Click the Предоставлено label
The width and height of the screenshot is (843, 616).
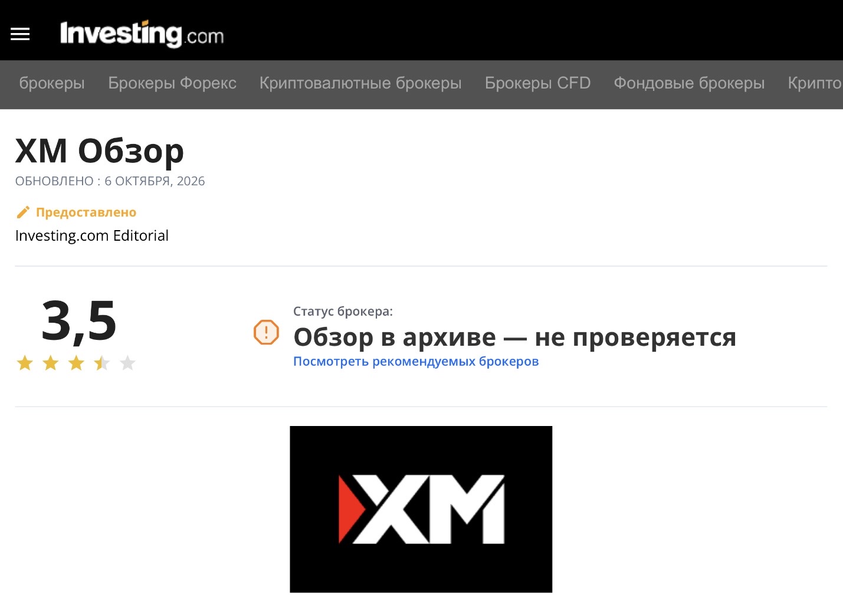point(86,212)
